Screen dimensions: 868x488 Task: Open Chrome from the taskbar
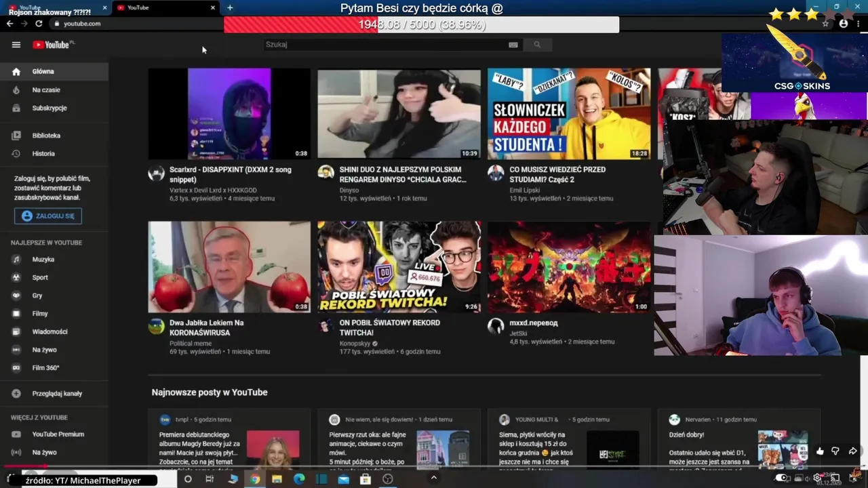254,479
